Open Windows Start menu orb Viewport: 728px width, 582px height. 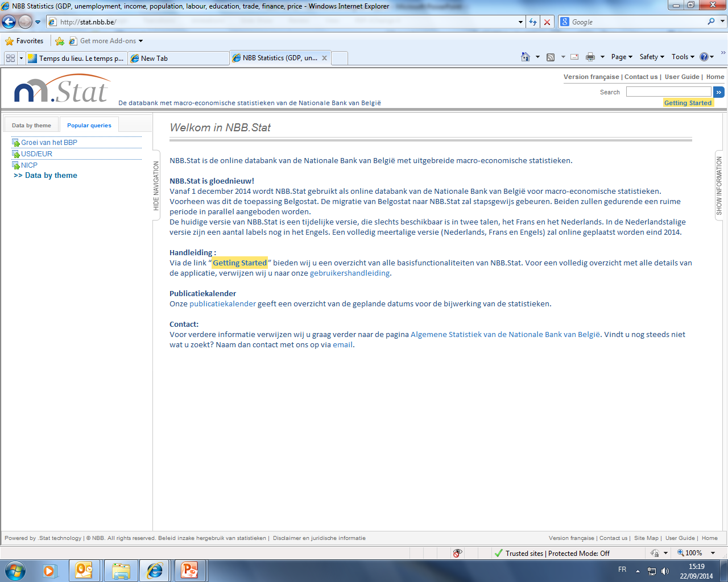15,571
